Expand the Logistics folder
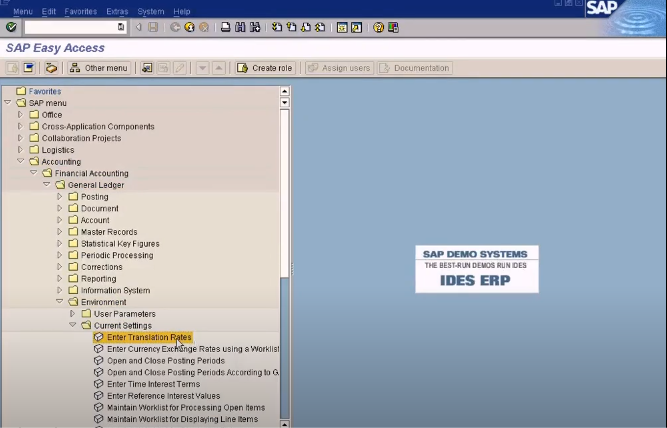667x428 pixels. (x=20, y=149)
